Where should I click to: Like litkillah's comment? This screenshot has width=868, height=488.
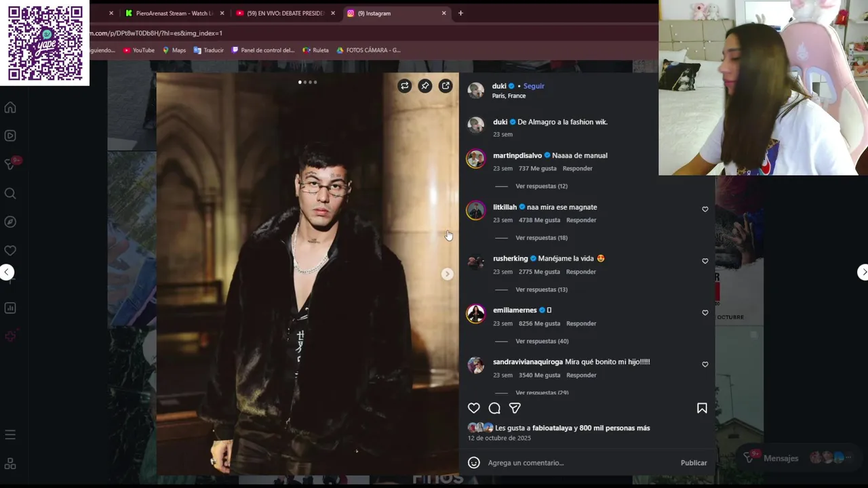[x=705, y=209]
